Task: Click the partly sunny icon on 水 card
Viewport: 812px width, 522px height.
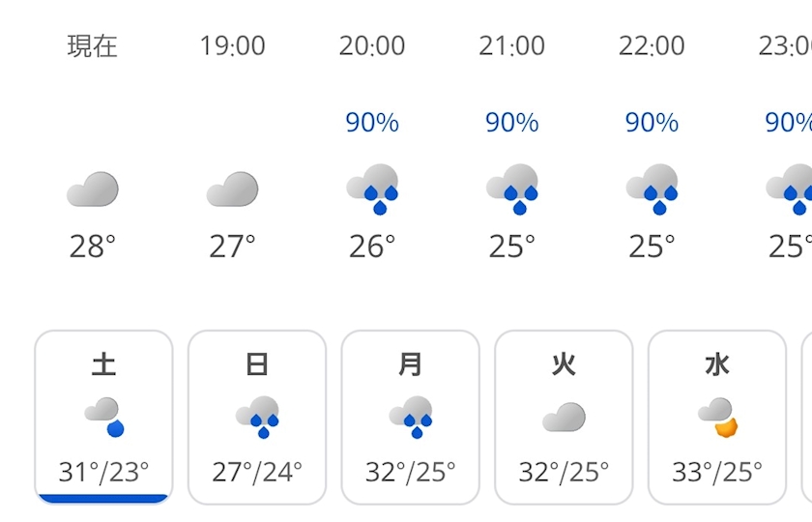Action: tap(717, 417)
